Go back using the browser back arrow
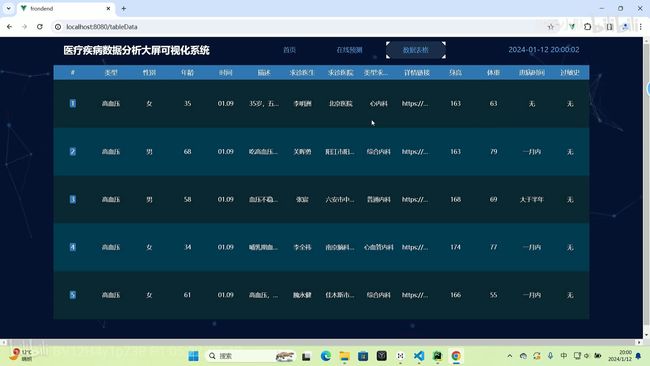 tap(9, 27)
